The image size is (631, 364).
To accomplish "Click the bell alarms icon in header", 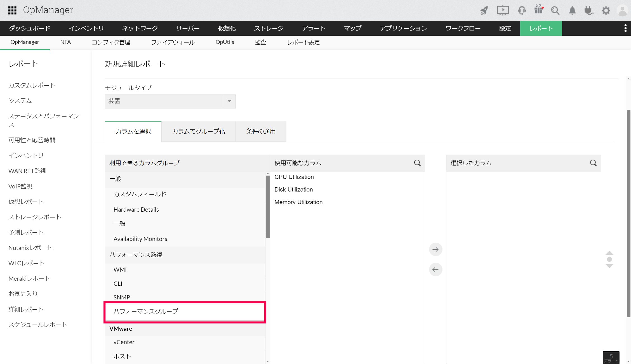I will [572, 11].
